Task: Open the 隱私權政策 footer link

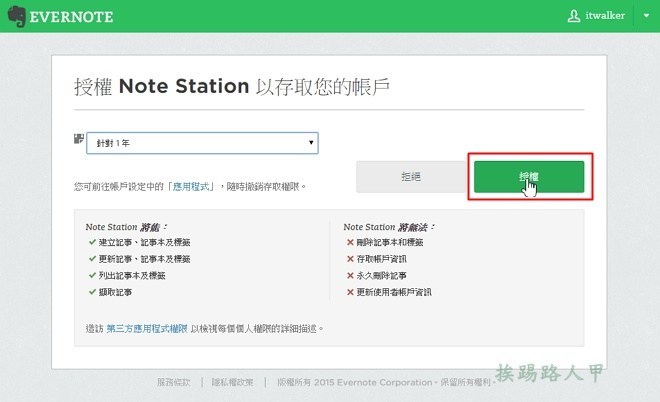Action: click(x=232, y=382)
